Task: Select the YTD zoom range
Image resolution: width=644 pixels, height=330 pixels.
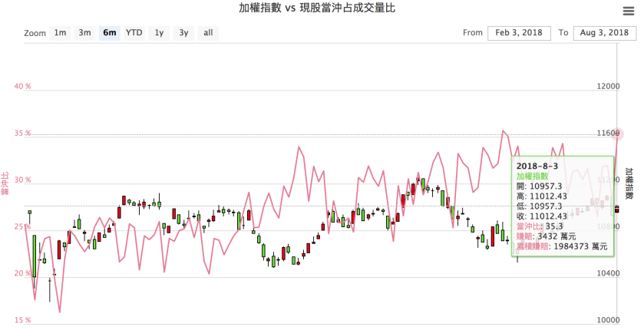Action: 134,33
